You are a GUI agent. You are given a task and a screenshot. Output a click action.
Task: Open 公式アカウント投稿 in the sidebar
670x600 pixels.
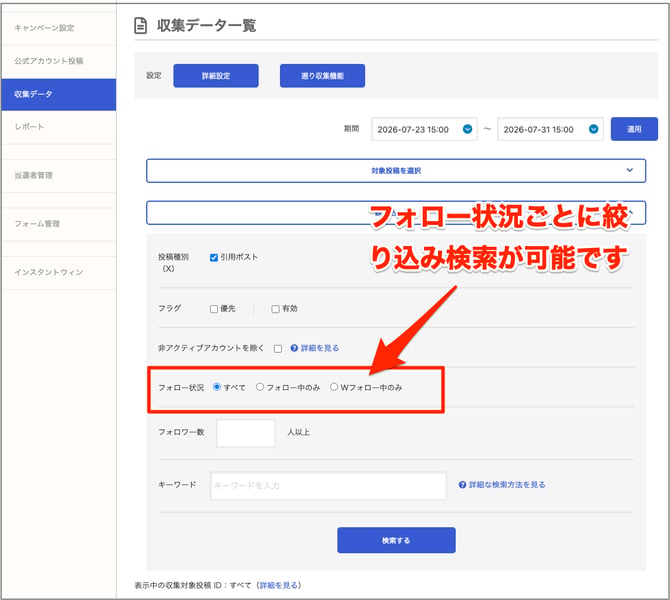pos(59,61)
